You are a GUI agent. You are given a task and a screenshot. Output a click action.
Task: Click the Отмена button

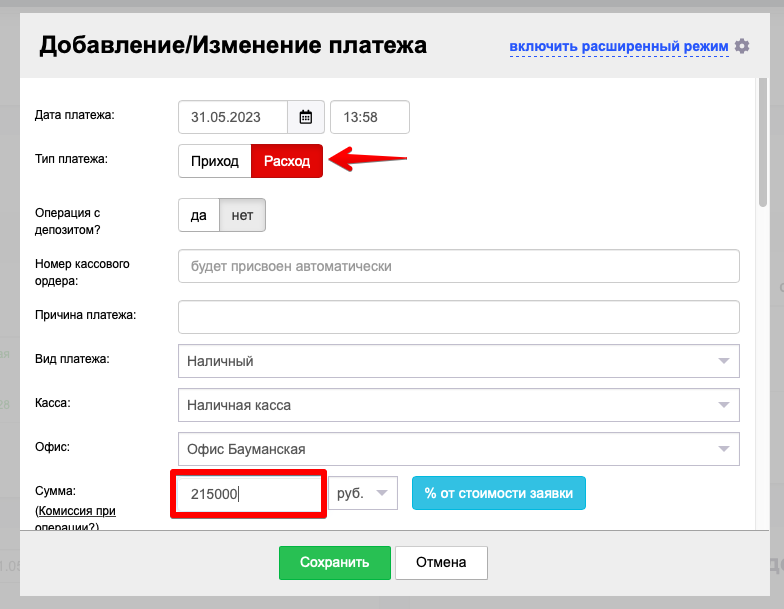pyautogui.click(x=441, y=562)
